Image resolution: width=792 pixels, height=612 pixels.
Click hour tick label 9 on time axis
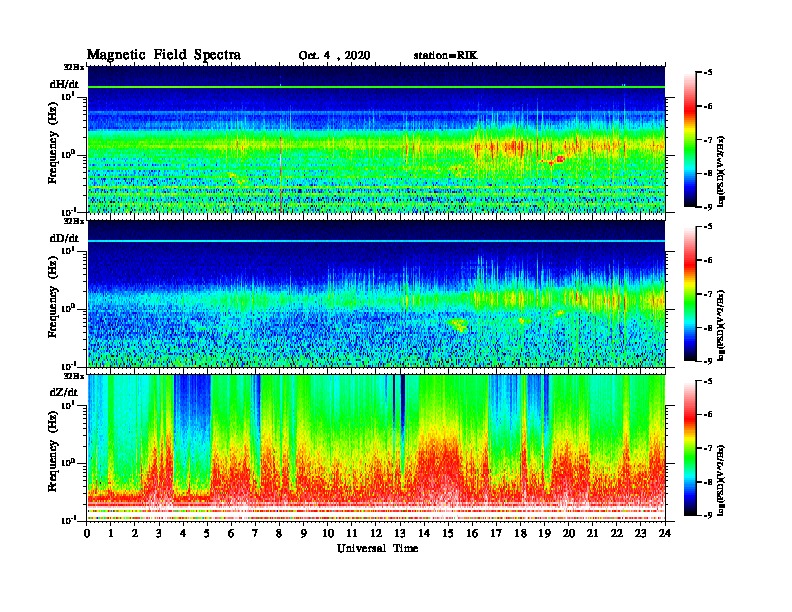[x=304, y=533]
